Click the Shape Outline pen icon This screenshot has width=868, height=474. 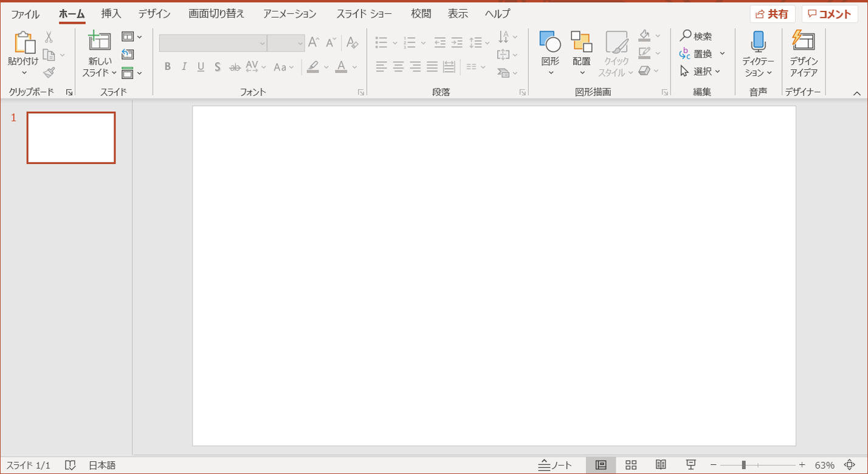[645, 53]
